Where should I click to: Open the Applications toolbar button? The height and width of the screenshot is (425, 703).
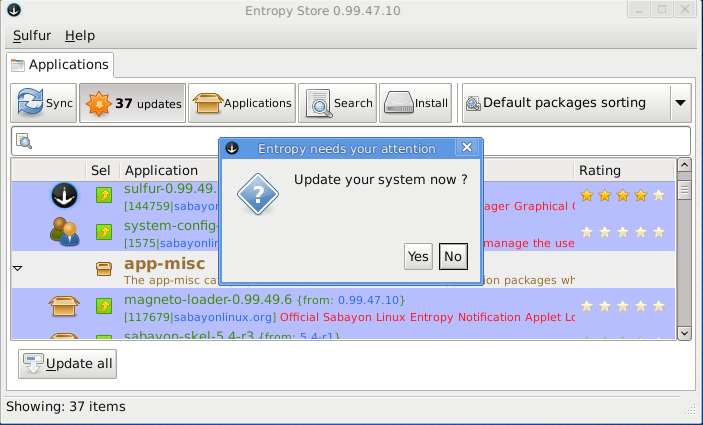coord(242,103)
